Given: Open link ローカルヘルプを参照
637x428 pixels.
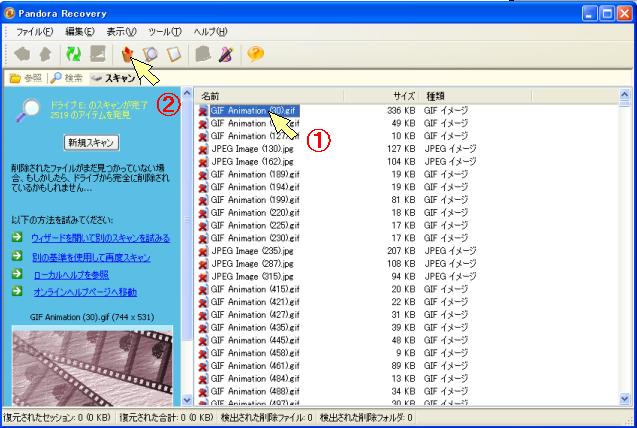Looking at the screenshot, I should [x=71, y=275].
